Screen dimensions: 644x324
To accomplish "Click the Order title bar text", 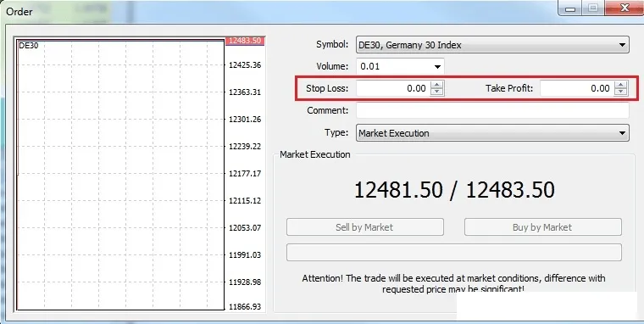I will [19, 12].
